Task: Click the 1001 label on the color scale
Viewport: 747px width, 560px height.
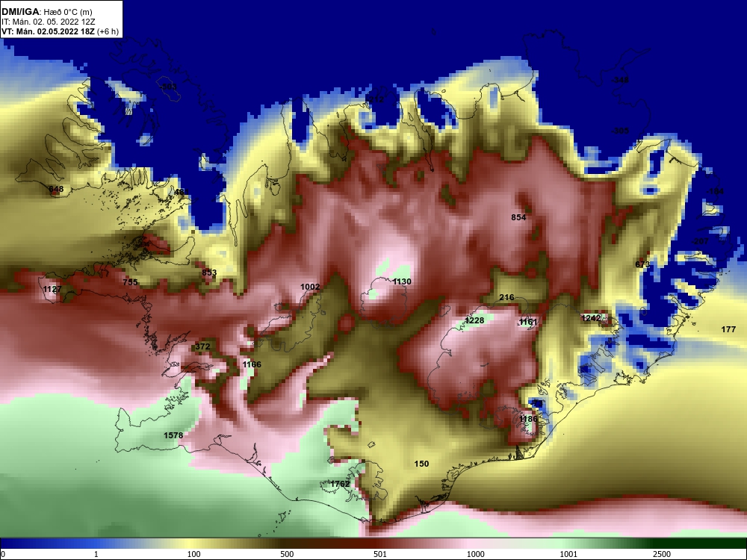Action: (568, 554)
